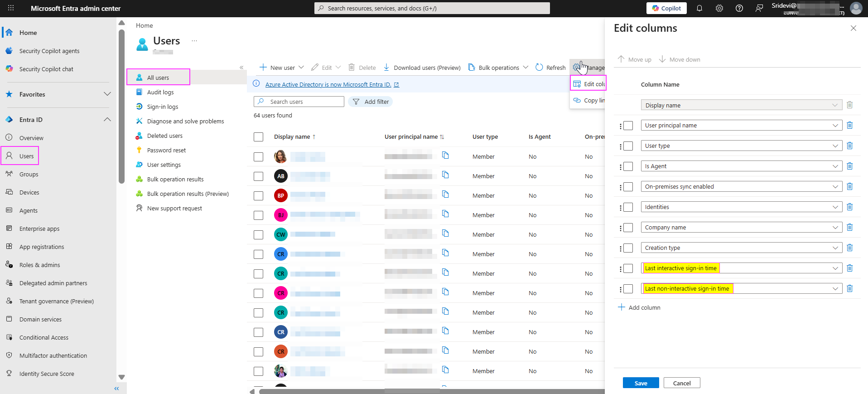
Task: Copy user principal name for CW user
Action: 445,233
